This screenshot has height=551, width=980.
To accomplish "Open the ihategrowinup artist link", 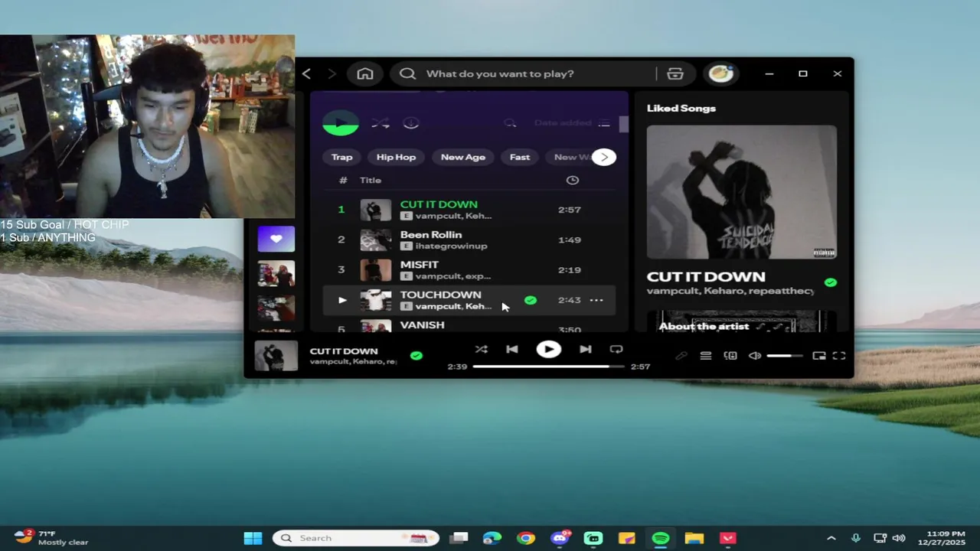I will 451,246.
